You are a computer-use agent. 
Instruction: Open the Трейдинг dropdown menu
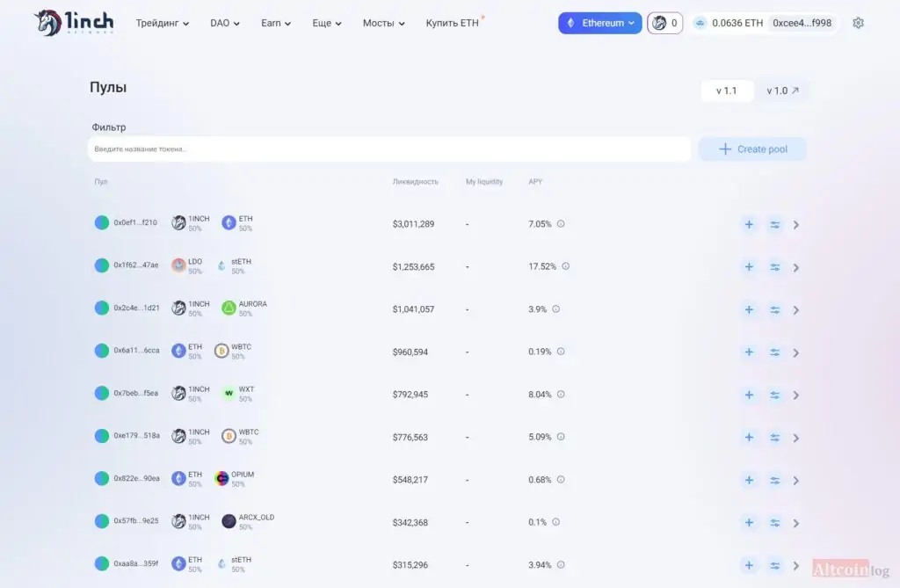163,23
